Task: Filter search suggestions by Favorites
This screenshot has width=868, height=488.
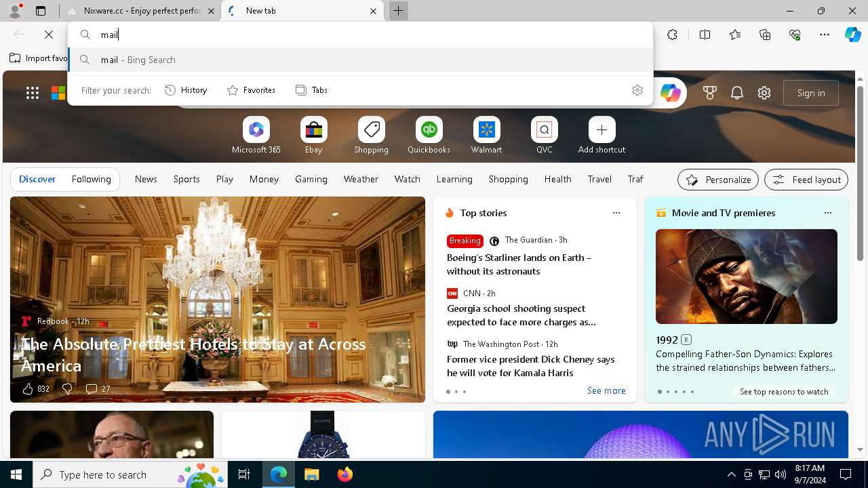Action: 251,90
